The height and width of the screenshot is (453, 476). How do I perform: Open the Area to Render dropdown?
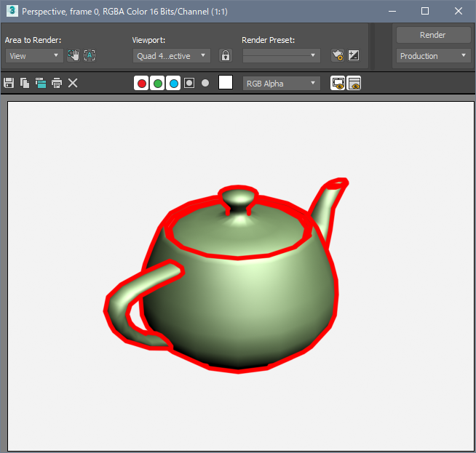[34, 55]
